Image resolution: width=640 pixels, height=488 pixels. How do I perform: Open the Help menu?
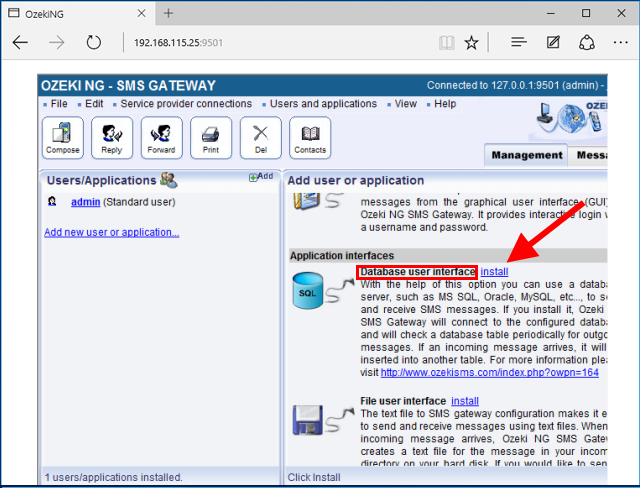click(445, 104)
